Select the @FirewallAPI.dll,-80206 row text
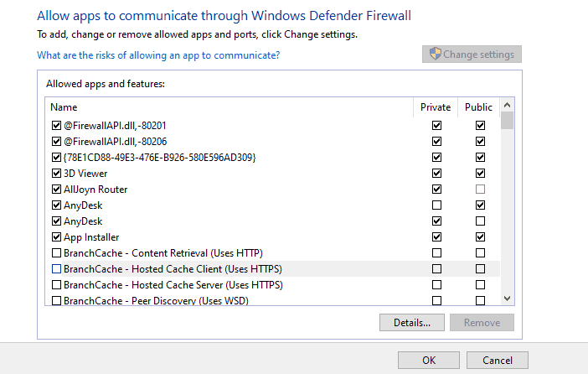The width and height of the screenshot is (588, 374). [x=115, y=142]
